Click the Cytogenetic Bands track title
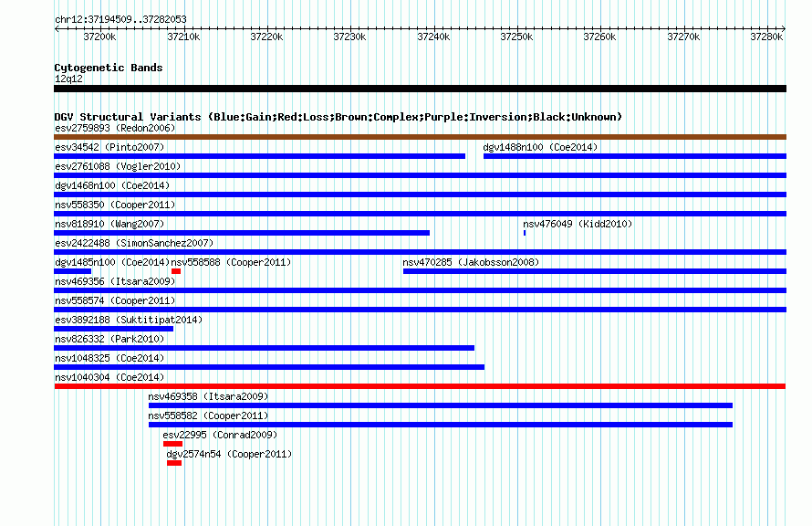Image resolution: width=812 pixels, height=526 pixels. [x=109, y=68]
